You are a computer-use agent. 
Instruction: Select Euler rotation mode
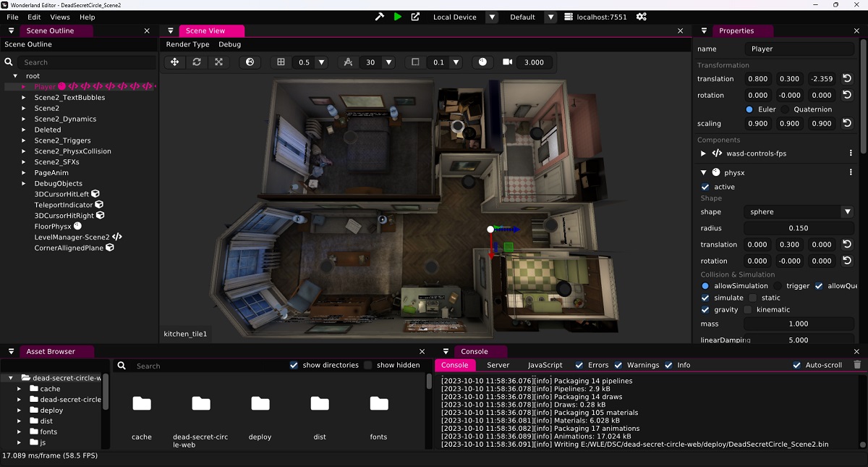click(749, 109)
